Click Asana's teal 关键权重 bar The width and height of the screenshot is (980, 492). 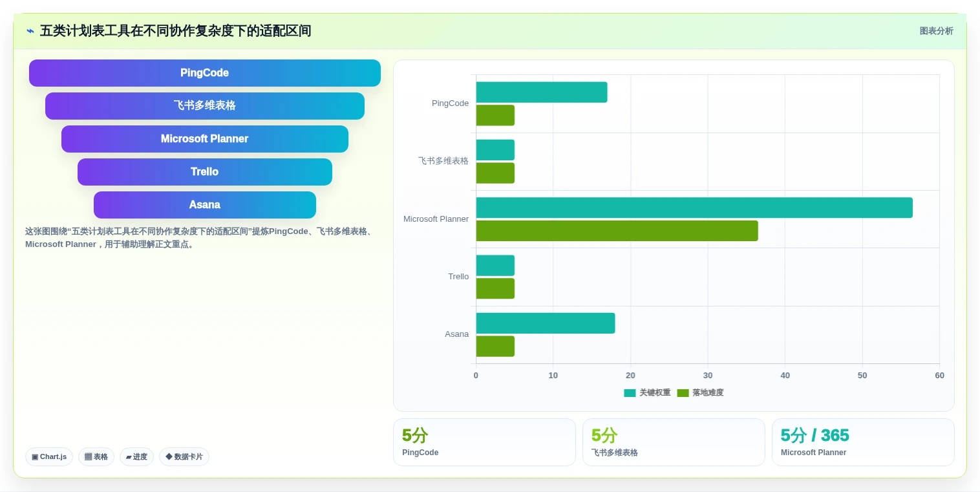546,323
